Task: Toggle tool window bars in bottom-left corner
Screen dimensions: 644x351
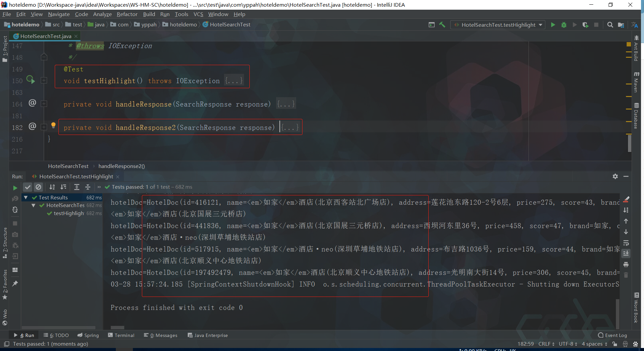Action: (6, 344)
